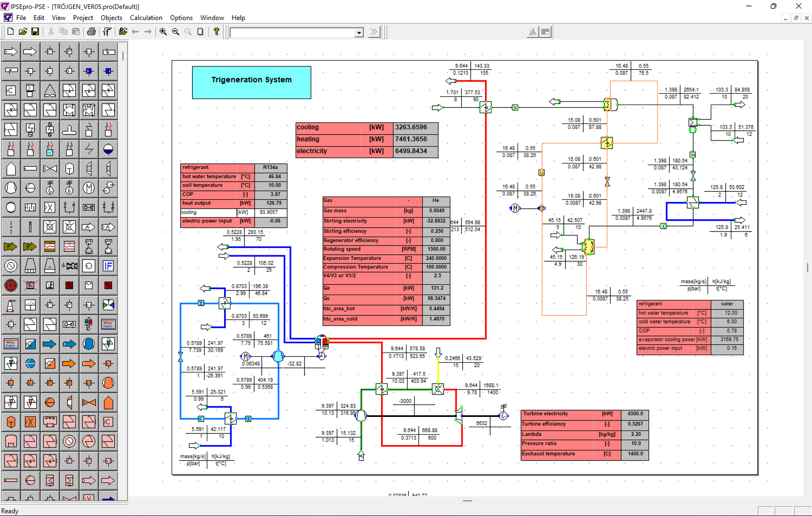Select the orange house-shaped palette icon
The width and height of the screenshot is (812, 516).
pyautogui.click(x=108, y=402)
